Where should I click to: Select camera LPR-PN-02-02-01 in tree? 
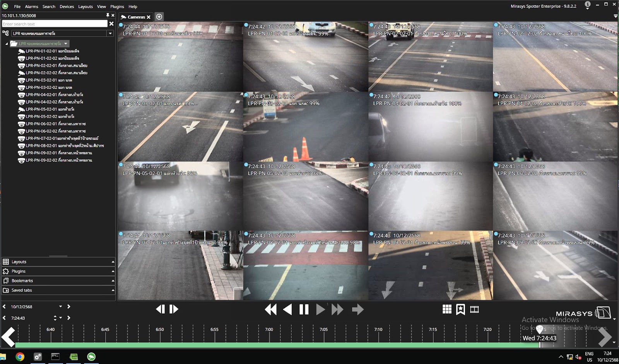53,66
